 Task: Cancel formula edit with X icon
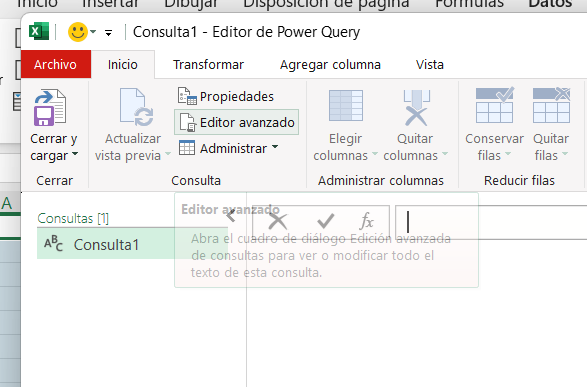coord(278,221)
